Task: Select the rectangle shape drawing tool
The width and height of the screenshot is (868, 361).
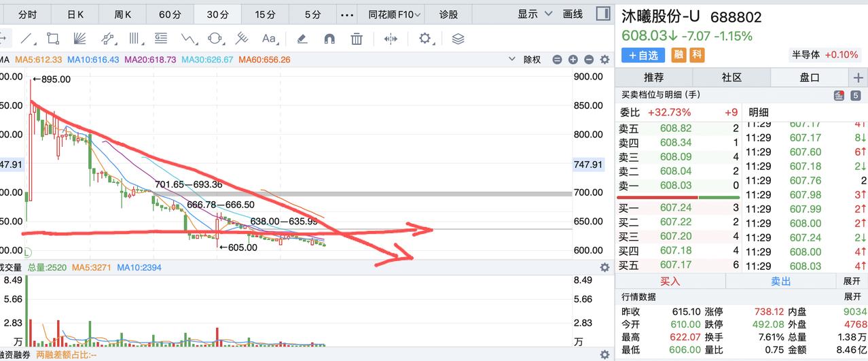Action: pos(52,39)
